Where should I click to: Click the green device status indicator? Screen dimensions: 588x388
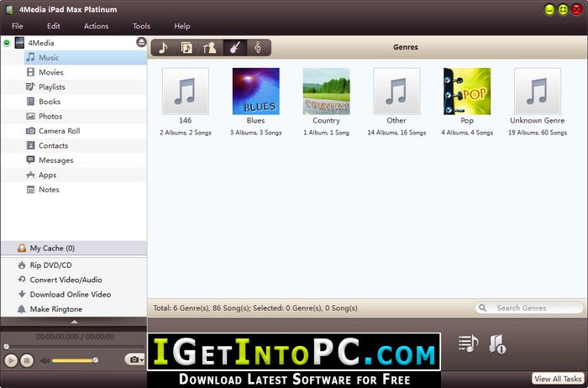[x=7, y=43]
